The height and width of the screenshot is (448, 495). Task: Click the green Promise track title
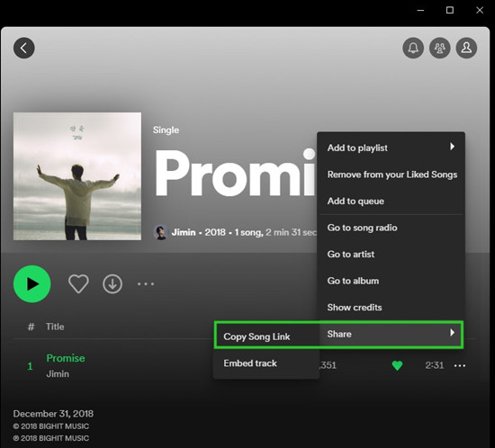66,358
